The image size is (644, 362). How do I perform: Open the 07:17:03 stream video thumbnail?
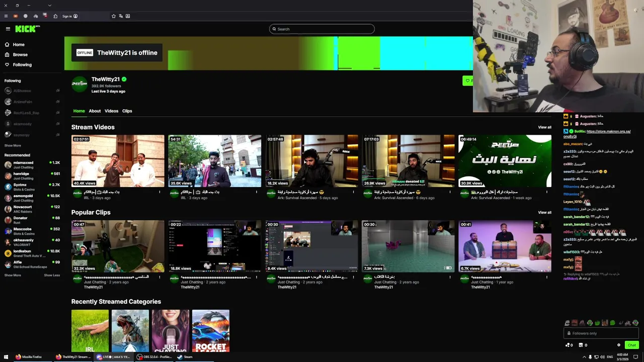pos(408,161)
